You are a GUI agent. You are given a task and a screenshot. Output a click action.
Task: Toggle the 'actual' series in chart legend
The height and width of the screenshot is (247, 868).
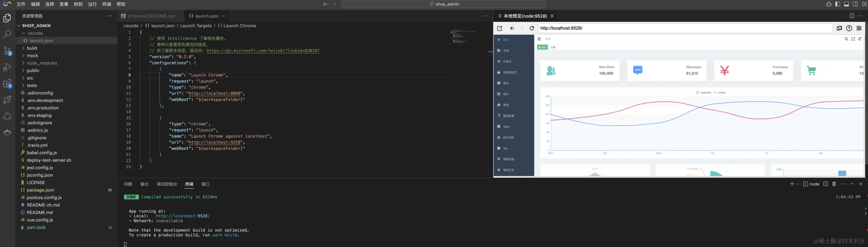719,92
